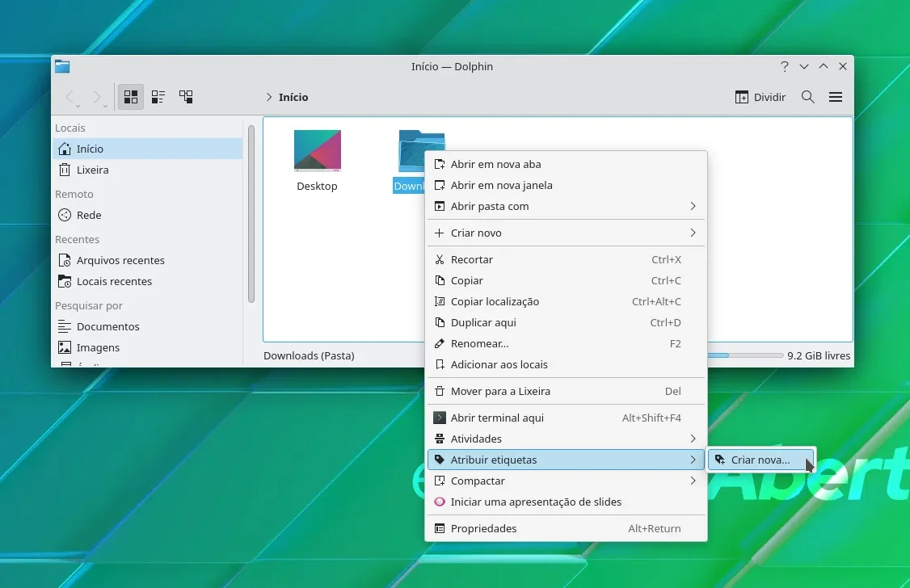Click the sidebar vertical scrollbar
The height and width of the screenshot is (588, 910).
[251, 214]
